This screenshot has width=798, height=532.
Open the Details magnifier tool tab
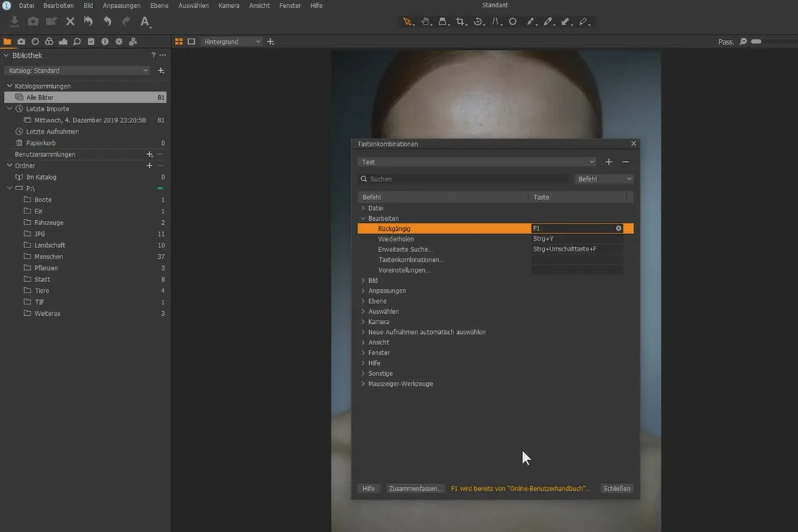click(77, 41)
